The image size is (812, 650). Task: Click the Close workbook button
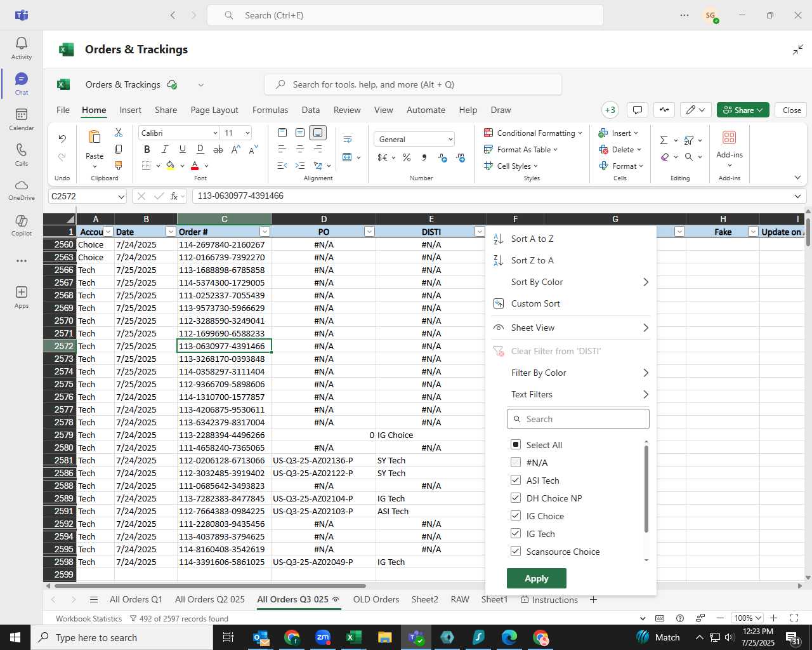[792, 110]
